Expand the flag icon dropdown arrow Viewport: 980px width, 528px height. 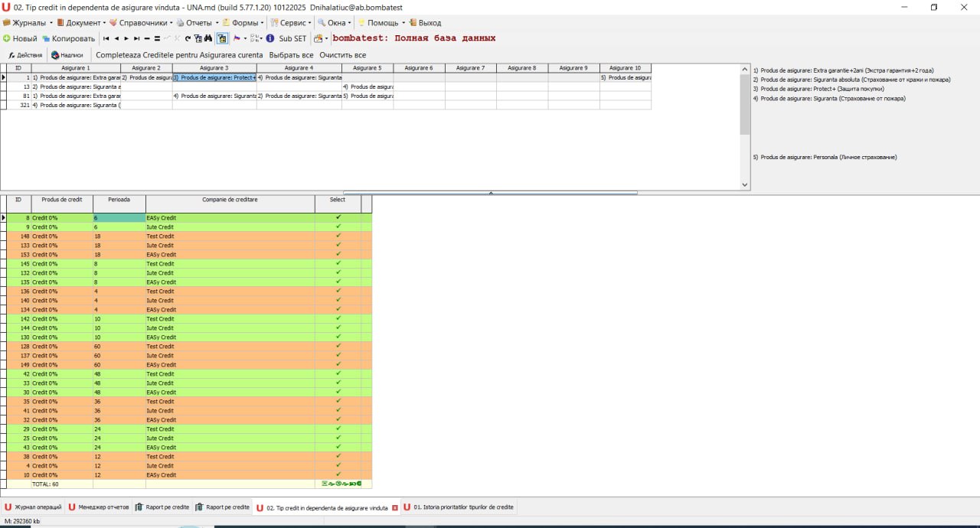[244, 38]
